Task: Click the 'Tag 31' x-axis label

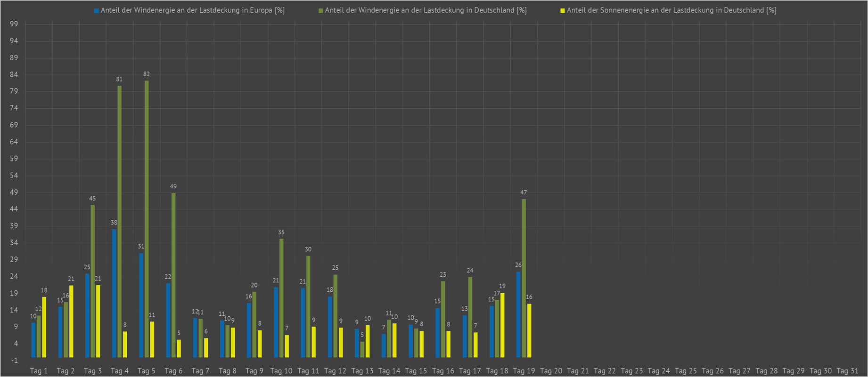Action: point(847,371)
